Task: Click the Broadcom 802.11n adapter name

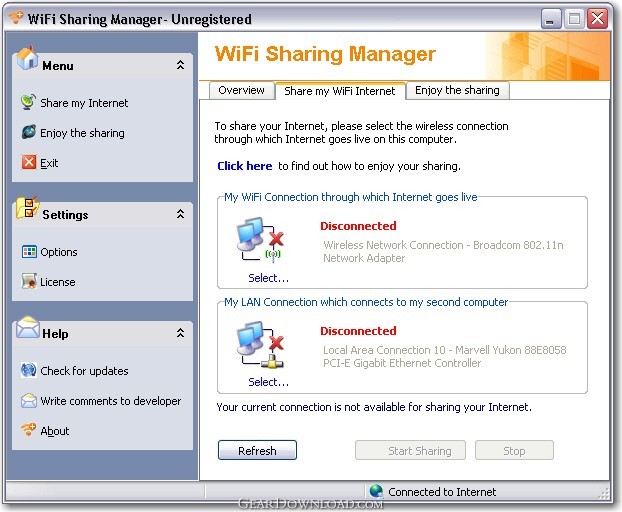Action: pyautogui.click(x=443, y=251)
